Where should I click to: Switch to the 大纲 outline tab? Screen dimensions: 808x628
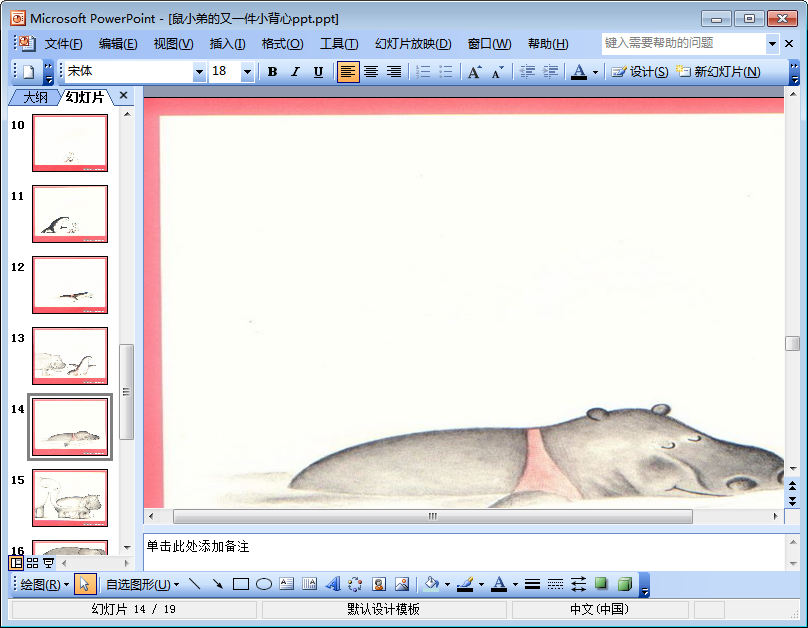tap(35, 97)
